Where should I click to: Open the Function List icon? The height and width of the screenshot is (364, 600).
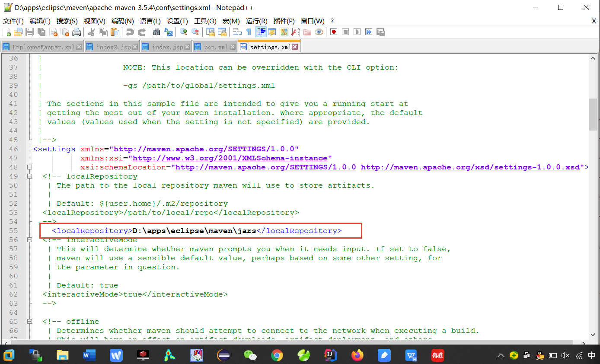(295, 32)
